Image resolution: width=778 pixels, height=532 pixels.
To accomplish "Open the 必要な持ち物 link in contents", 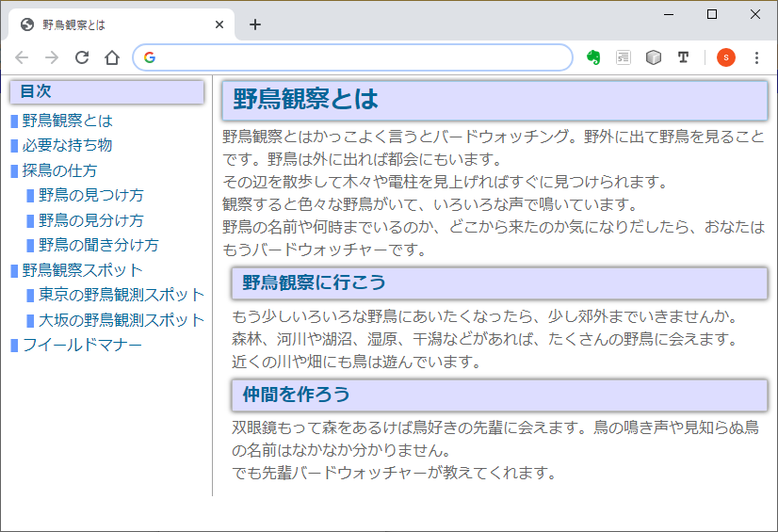I will tap(67, 145).
